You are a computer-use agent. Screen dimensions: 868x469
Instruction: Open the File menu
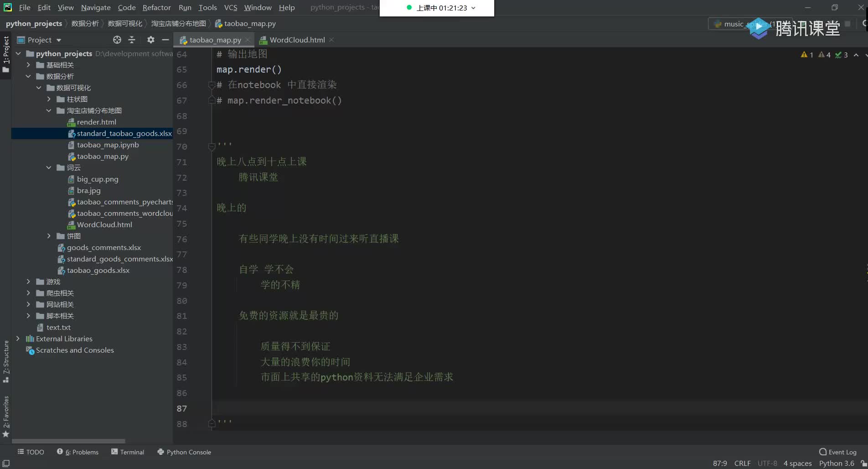[25, 7]
